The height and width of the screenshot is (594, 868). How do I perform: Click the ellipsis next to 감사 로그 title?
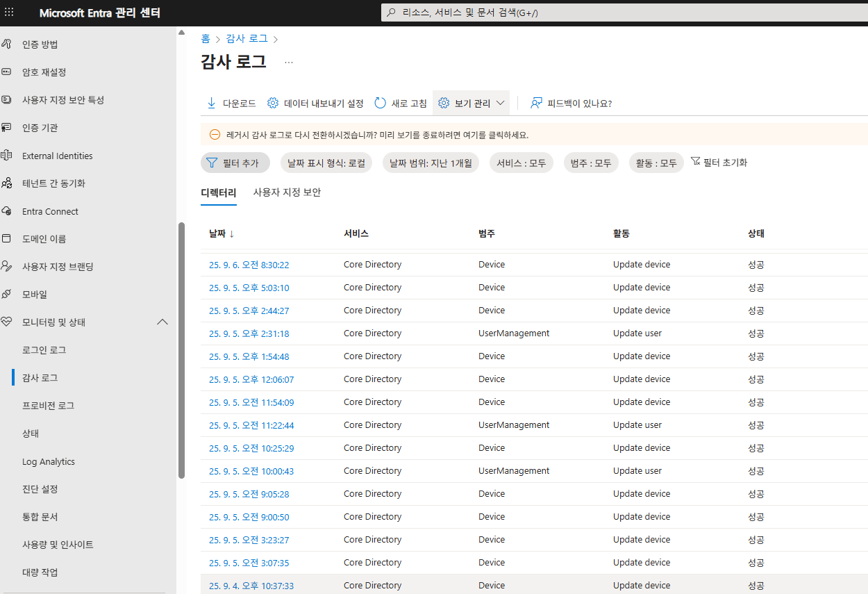289,62
